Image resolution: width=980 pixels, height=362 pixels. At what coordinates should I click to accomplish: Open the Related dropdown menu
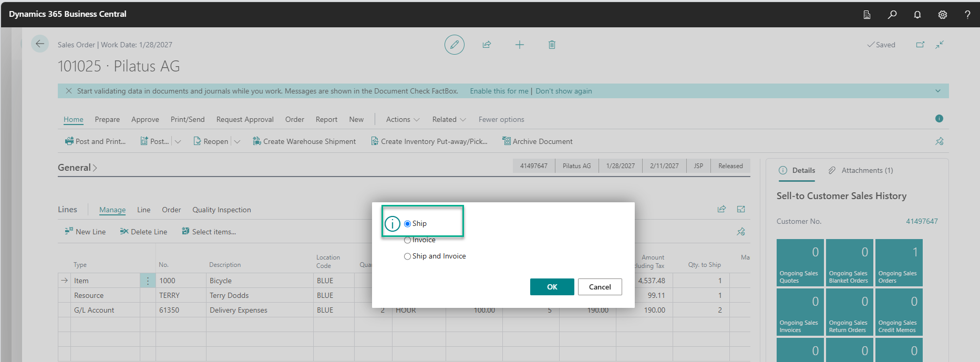coord(449,119)
